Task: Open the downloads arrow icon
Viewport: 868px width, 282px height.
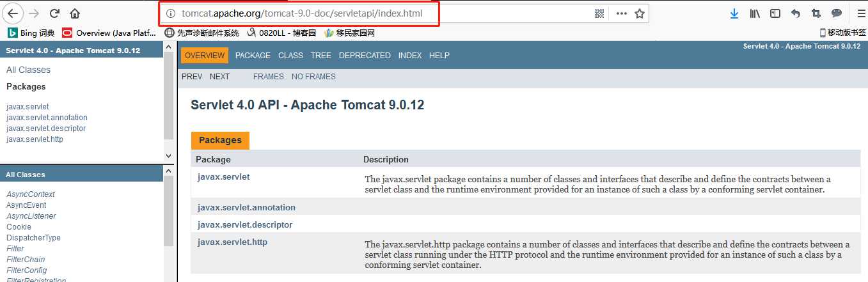Action: coord(734,13)
